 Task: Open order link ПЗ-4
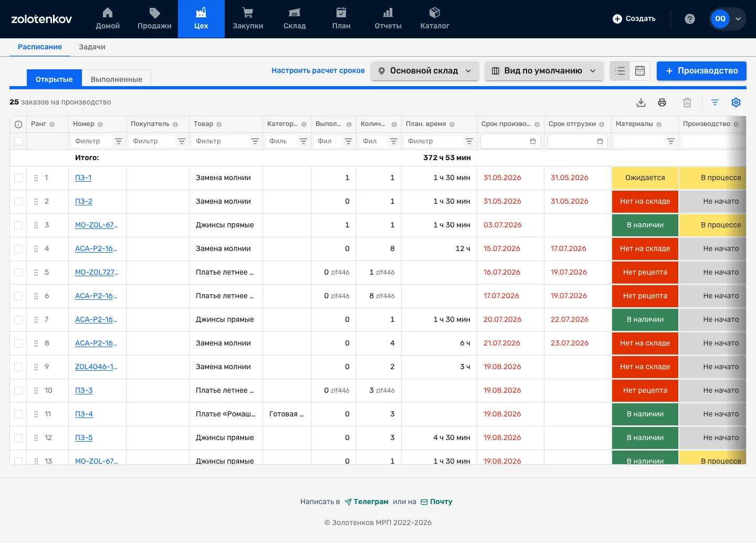point(84,414)
